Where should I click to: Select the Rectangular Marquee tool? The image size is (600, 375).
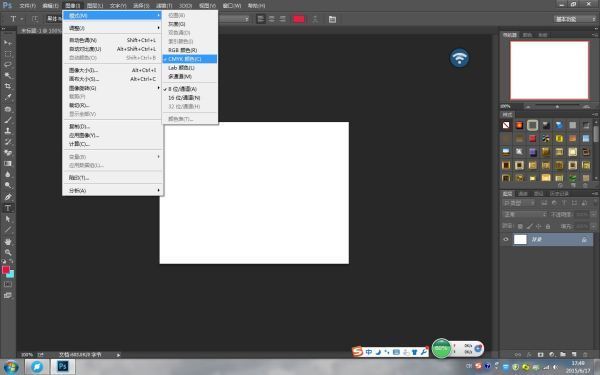[8, 54]
